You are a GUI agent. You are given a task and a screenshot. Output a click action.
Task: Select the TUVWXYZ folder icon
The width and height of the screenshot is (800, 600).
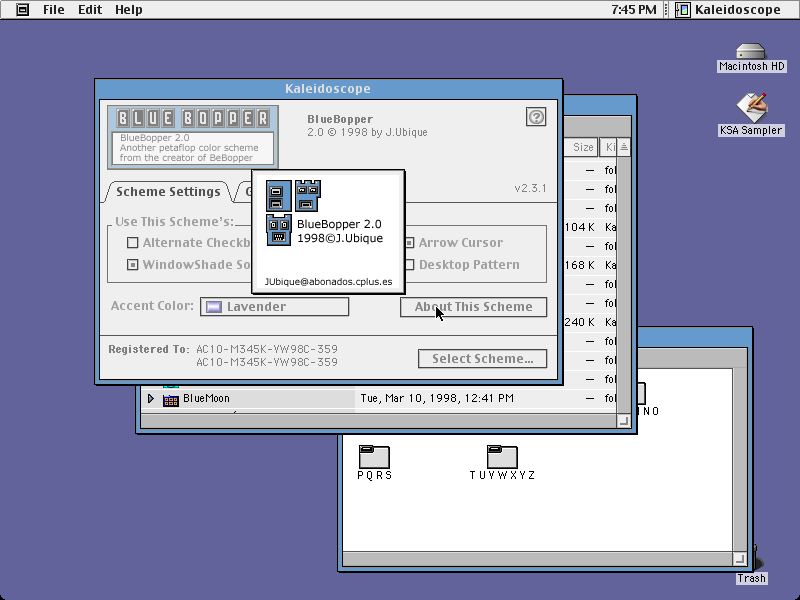tap(502, 456)
